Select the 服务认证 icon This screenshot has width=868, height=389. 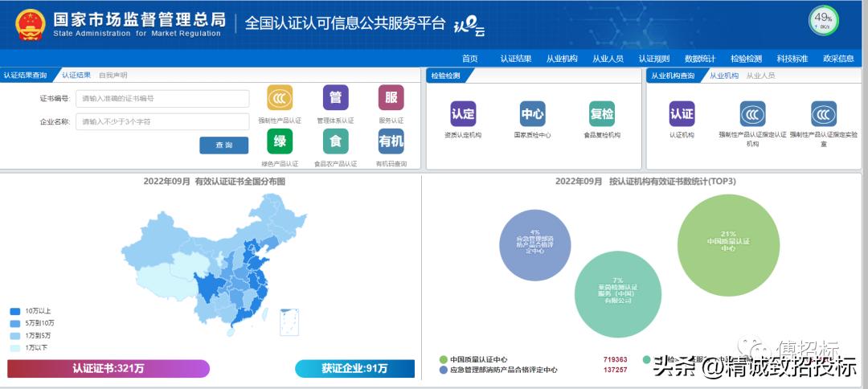[391, 98]
